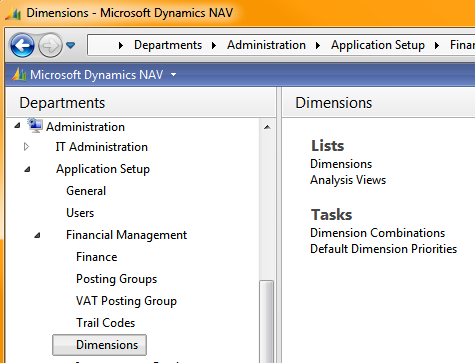Open the Dimension Combinations task link

(377, 233)
